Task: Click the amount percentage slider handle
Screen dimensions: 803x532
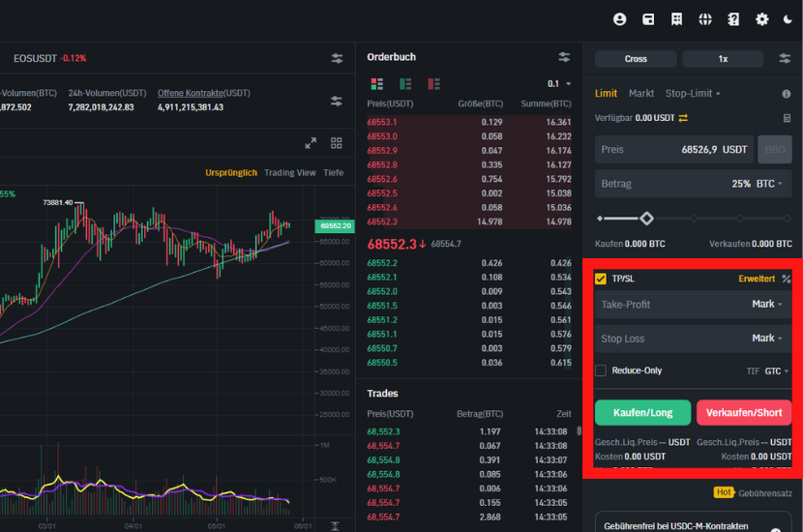Action: [x=646, y=219]
